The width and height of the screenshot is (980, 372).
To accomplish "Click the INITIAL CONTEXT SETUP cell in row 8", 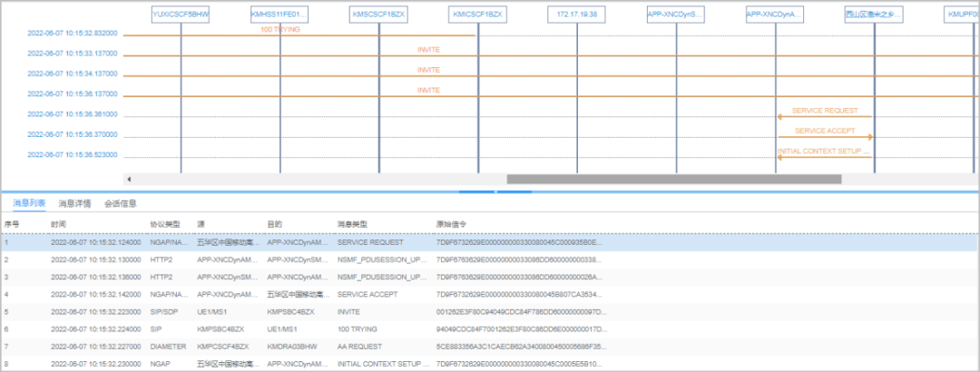I will click(x=383, y=363).
